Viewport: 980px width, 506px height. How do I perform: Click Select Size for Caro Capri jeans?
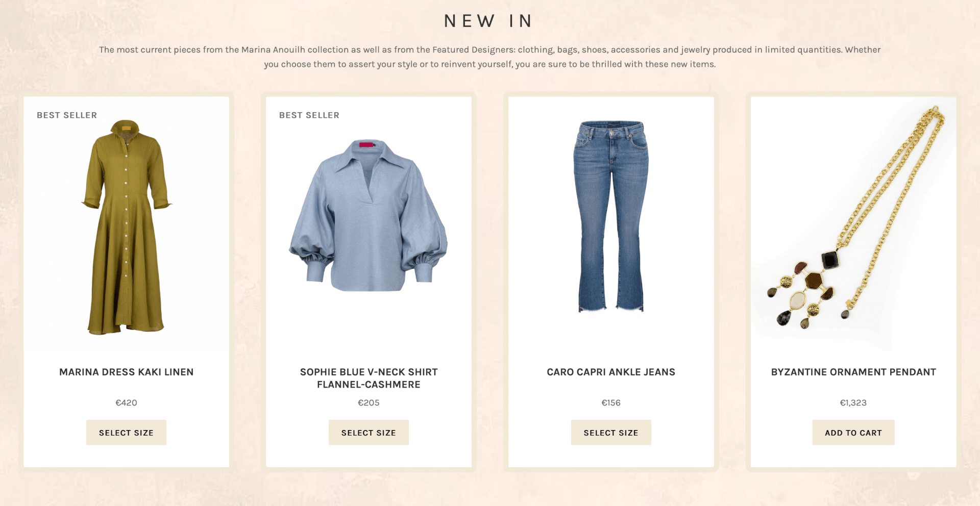[611, 433]
